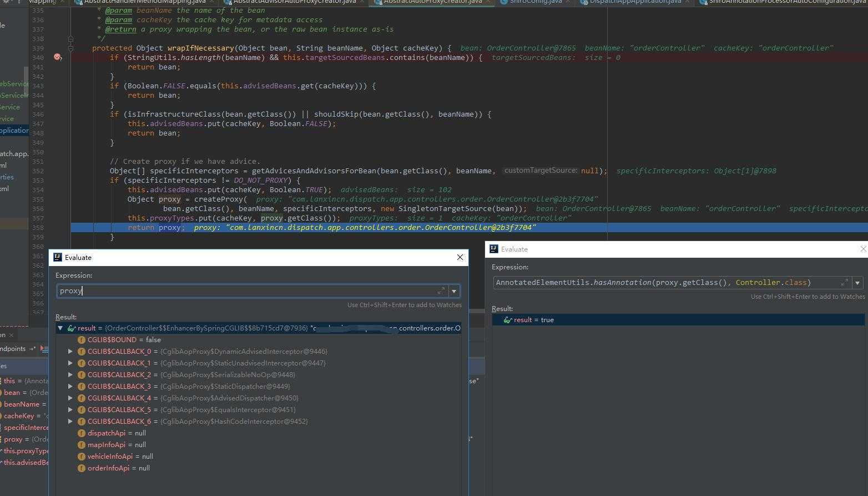Select the dispatchApi = null row
The height and width of the screenshot is (496, 868).
tap(259, 433)
